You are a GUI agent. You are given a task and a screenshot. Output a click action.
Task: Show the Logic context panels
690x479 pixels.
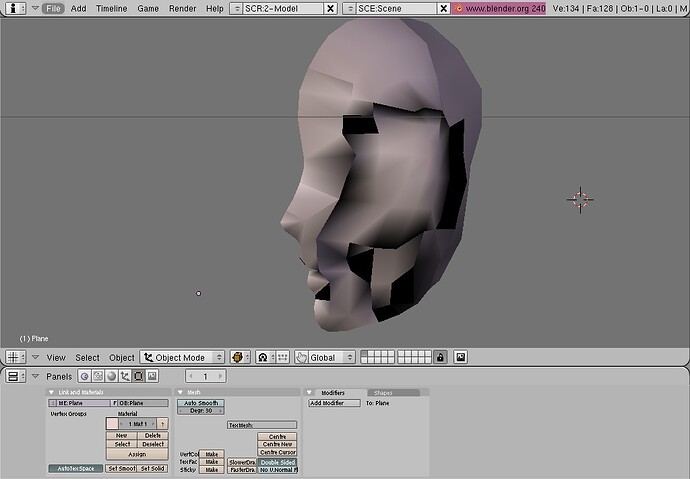tap(84, 376)
